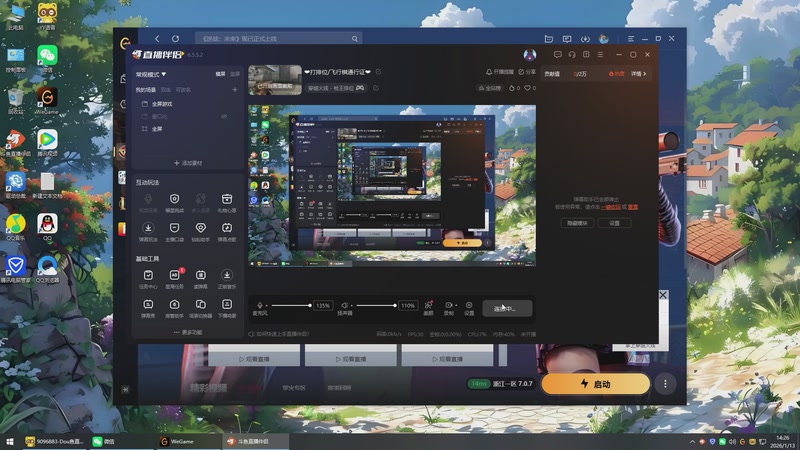The image size is (800, 450).
Task: Click 设置 button in danmaku panel
Action: [614, 223]
